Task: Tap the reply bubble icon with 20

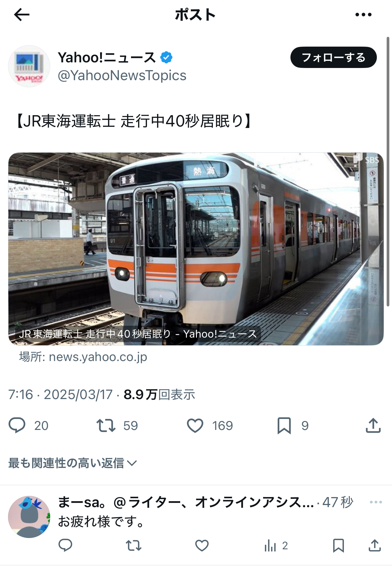Action: pyautogui.click(x=17, y=425)
